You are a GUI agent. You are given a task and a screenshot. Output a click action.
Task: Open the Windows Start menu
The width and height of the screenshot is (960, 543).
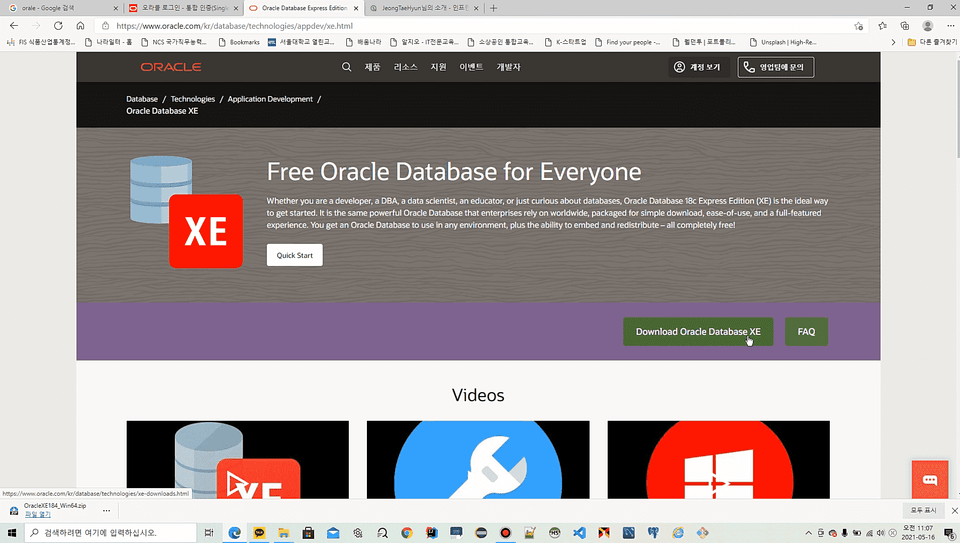[12, 533]
